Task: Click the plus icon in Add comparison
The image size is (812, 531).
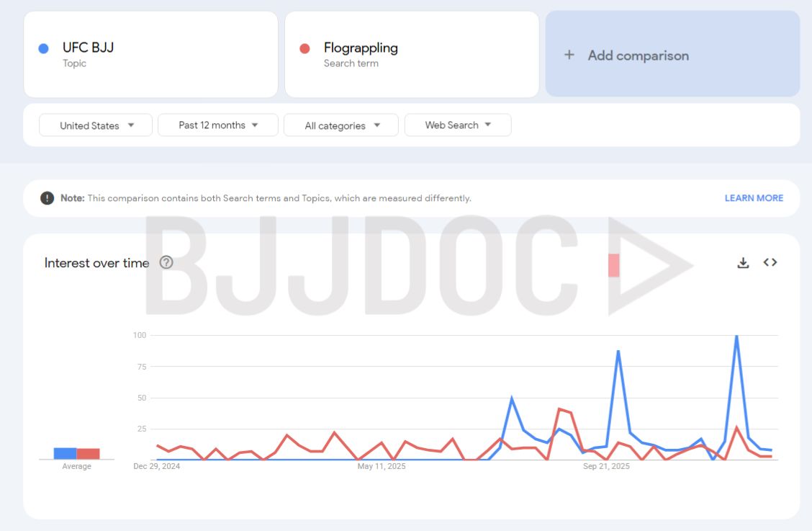Action: click(x=569, y=55)
